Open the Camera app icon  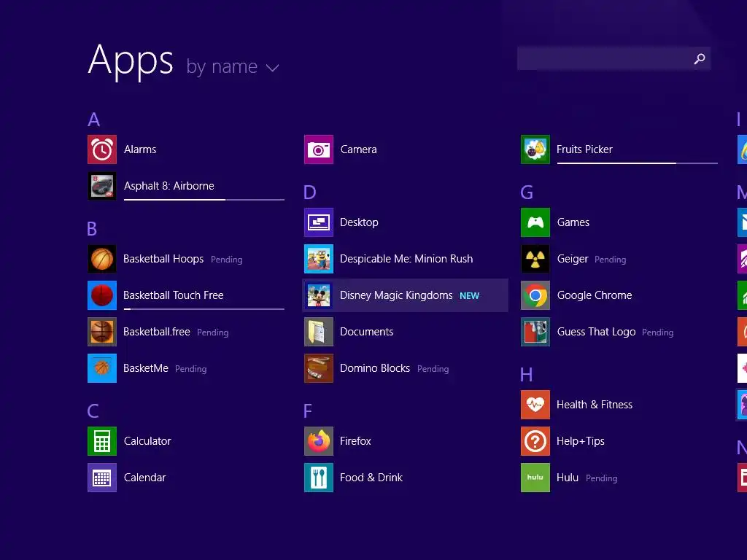pos(319,149)
